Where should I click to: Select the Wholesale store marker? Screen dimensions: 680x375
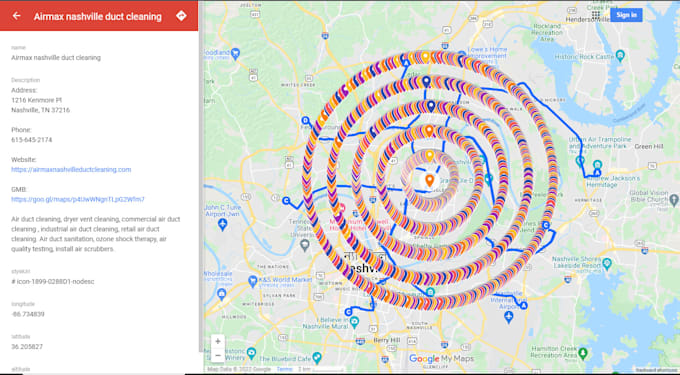(x=222, y=294)
